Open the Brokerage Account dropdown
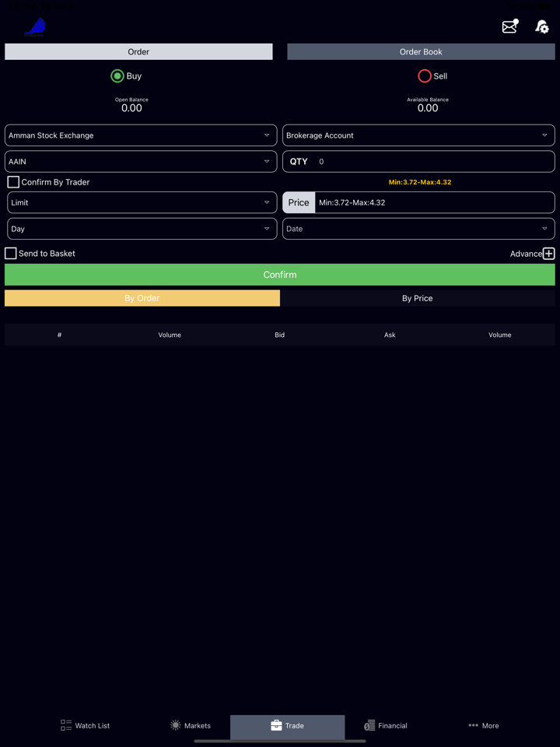The height and width of the screenshot is (747, 560). (418, 135)
